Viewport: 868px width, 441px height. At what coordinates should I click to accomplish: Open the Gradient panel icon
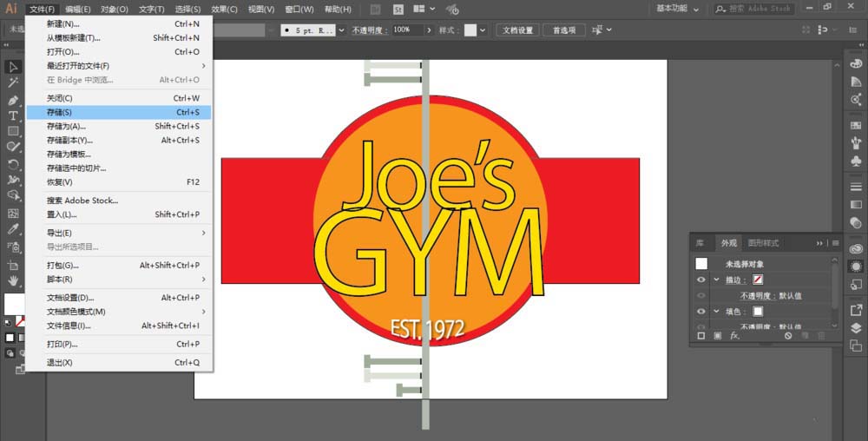tap(856, 204)
